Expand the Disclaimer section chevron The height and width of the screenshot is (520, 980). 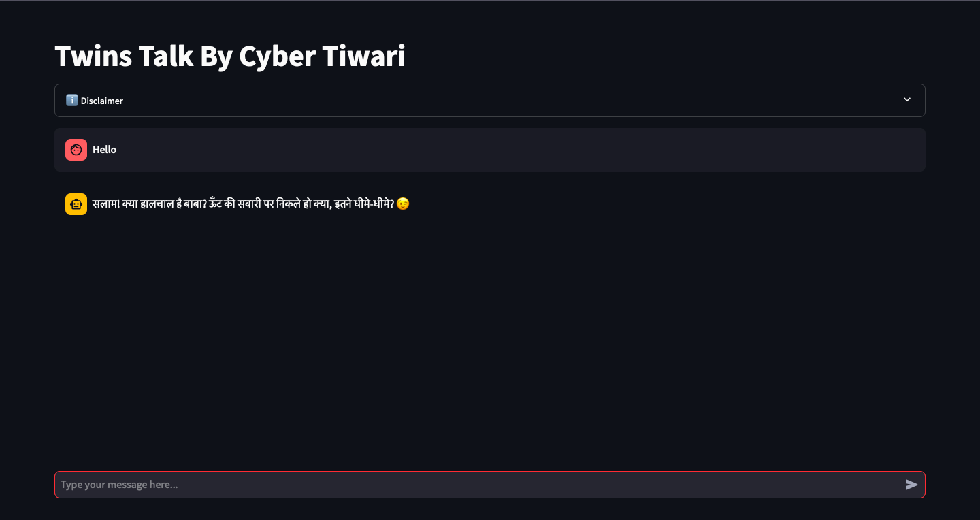point(906,100)
